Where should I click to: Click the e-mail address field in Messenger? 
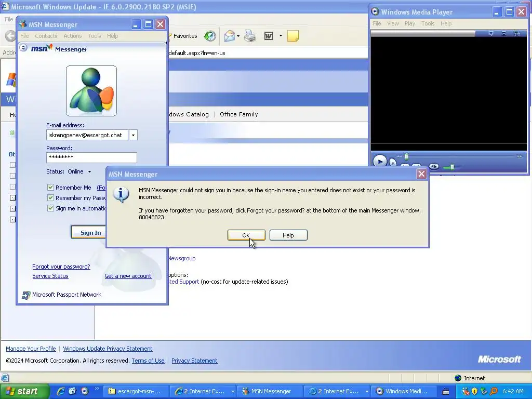point(87,135)
